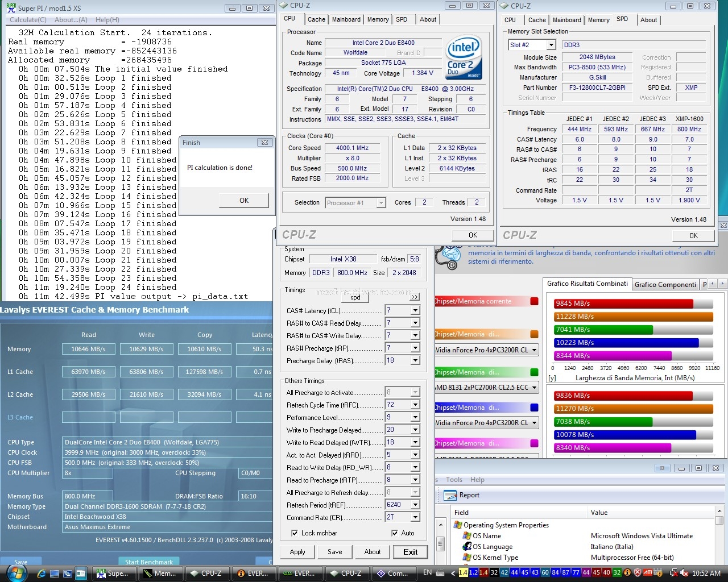Open Read to Precharge (tRTP) dropdown
Image resolution: width=728 pixels, height=582 pixels.
point(415,480)
